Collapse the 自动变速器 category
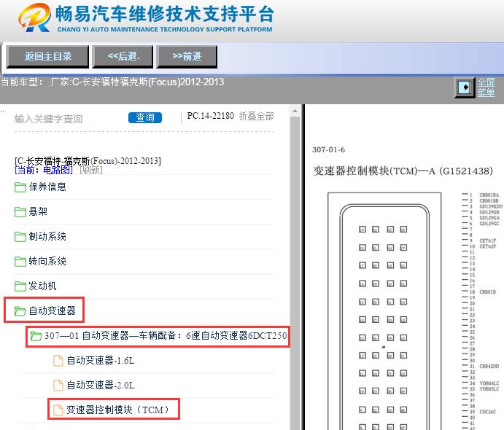The height and width of the screenshot is (430, 504). 52,310
